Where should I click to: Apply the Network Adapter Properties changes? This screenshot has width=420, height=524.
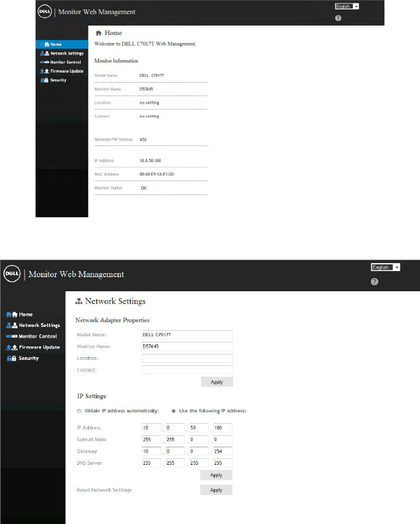(x=217, y=382)
